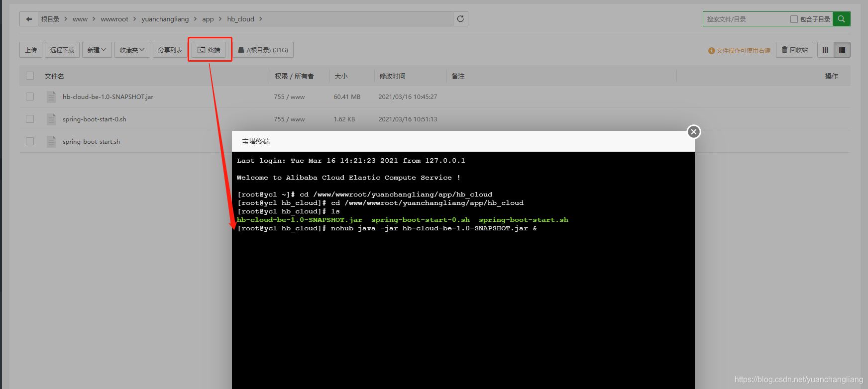Open file spring-boot-start.sh by name
The image size is (868, 389).
point(92,141)
